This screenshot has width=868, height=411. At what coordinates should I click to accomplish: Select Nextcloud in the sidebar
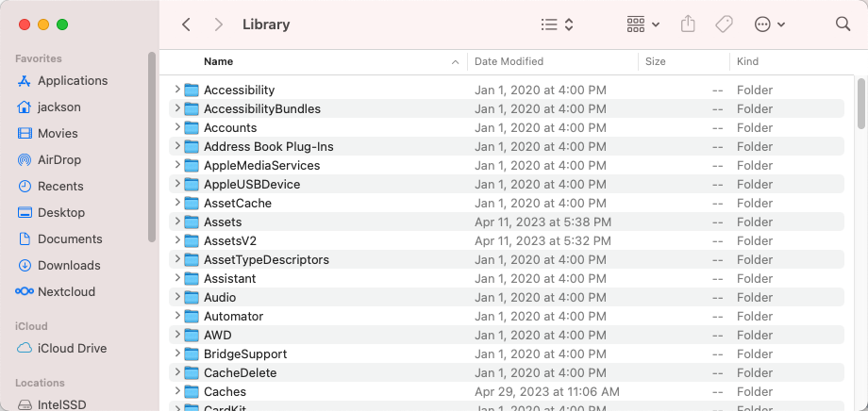click(x=66, y=292)
